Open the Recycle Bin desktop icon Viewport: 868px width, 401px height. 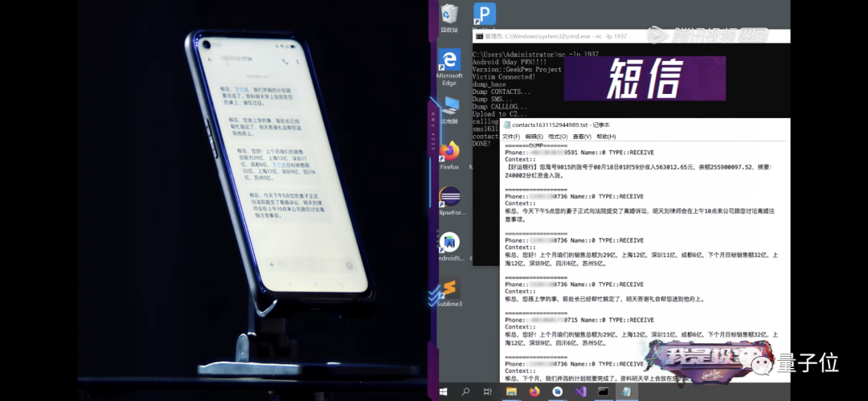point(449,14)
